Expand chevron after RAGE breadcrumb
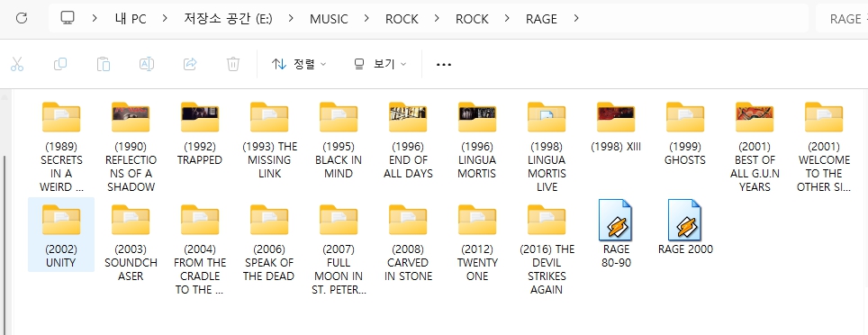The height and width of the screenshot is (335, 868). (x=576, y=18)
